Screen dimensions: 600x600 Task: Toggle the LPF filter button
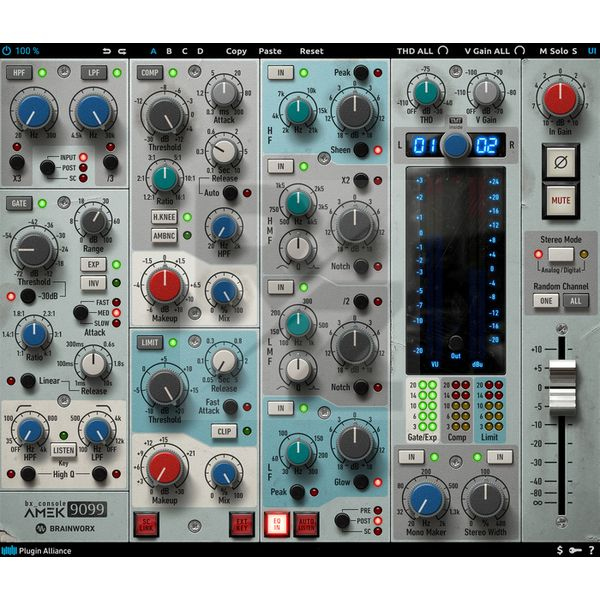(94, 73)
